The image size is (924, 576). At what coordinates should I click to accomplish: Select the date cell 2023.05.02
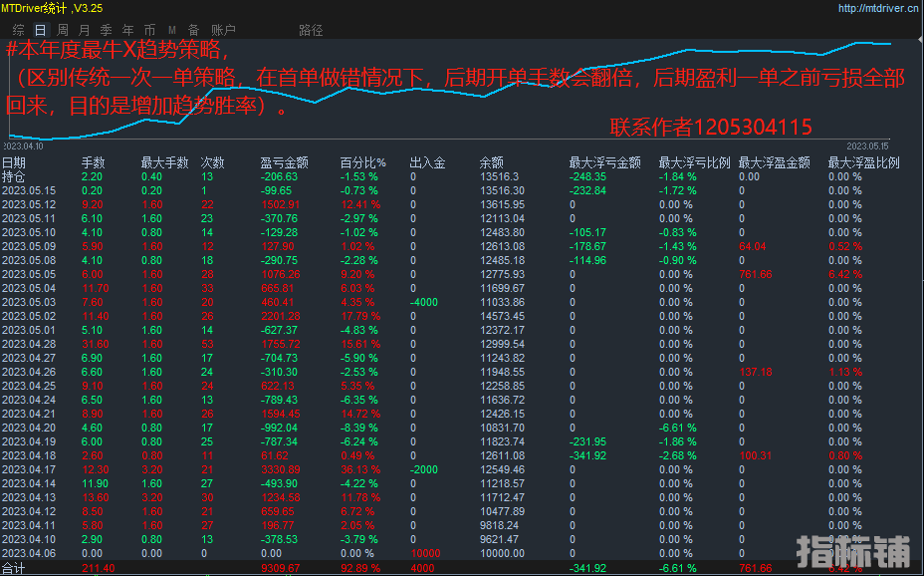click(29, 317)
